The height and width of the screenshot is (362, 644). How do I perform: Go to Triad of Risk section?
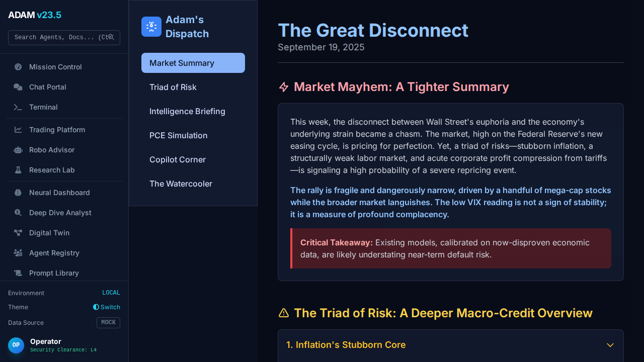coord(173,87)
